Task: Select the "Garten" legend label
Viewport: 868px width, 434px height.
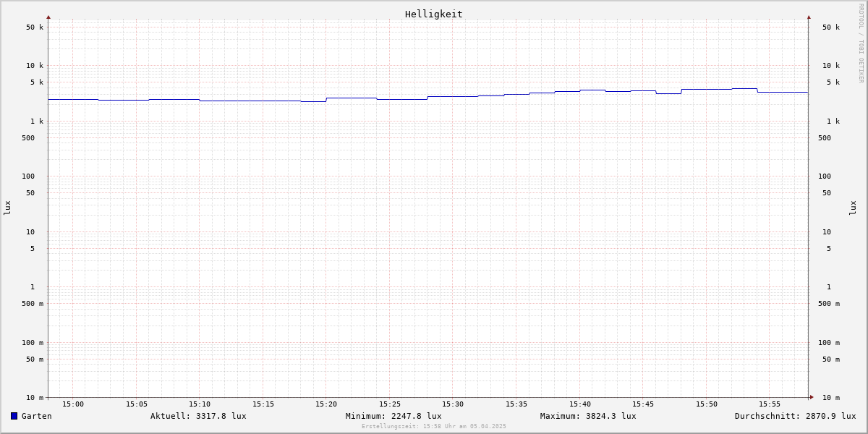Action: (37, 416)
